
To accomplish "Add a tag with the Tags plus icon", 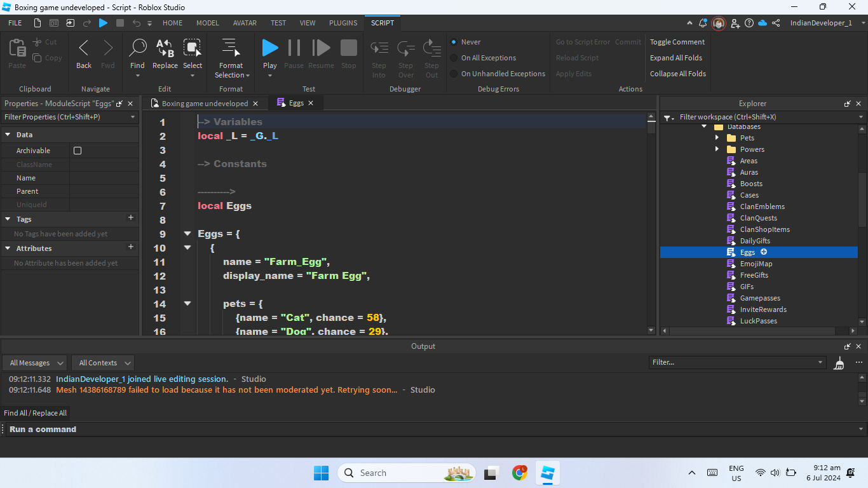I will coord(131,218).
